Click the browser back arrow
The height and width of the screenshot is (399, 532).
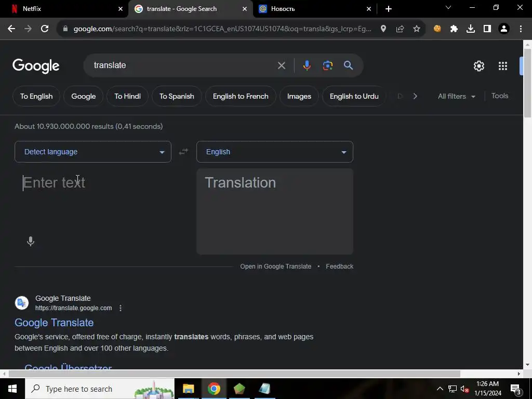(x=11, y=29)
